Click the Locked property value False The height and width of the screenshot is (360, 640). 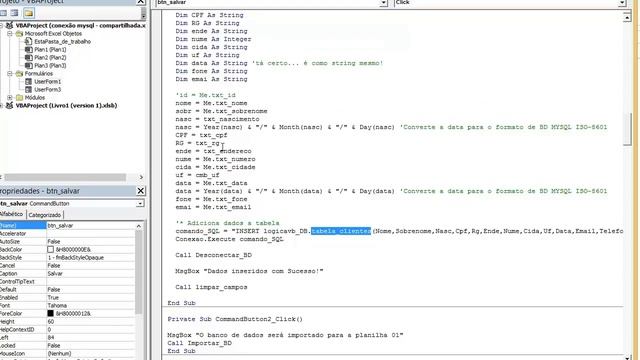click(91, 345)
